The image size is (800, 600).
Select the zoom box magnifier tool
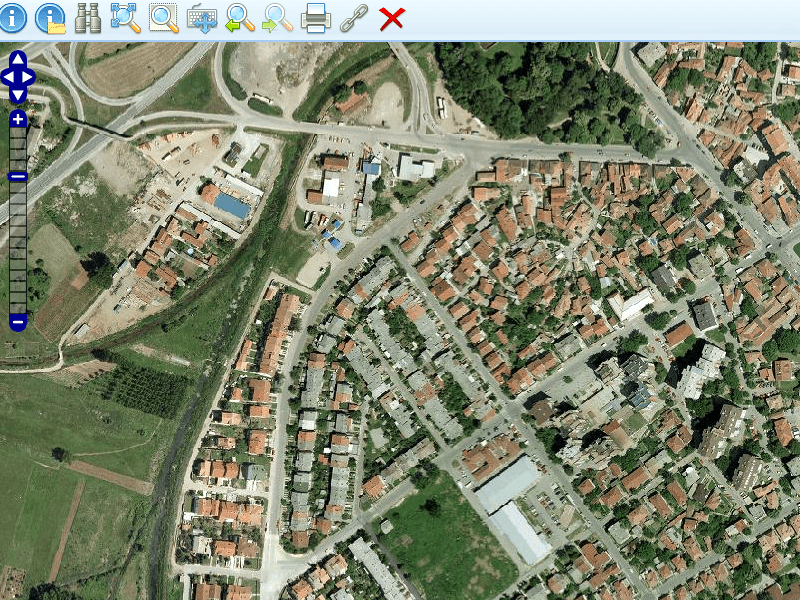tap(164, 18)
